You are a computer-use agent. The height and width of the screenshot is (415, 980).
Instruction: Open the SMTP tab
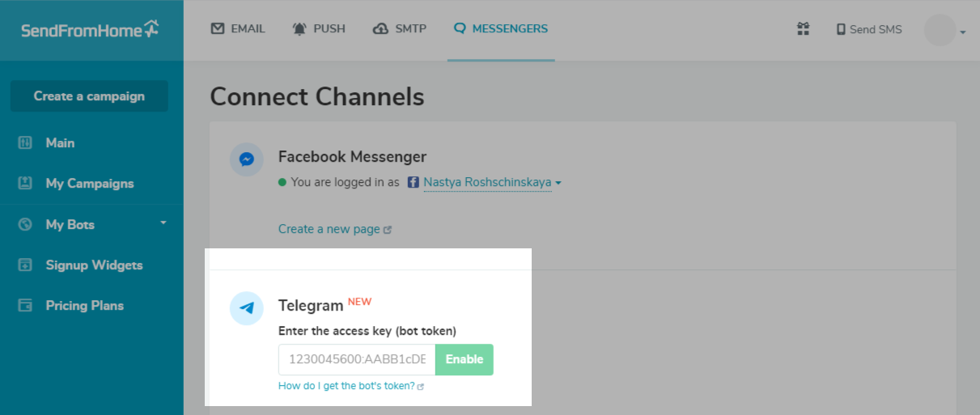[x=399, y=29]
